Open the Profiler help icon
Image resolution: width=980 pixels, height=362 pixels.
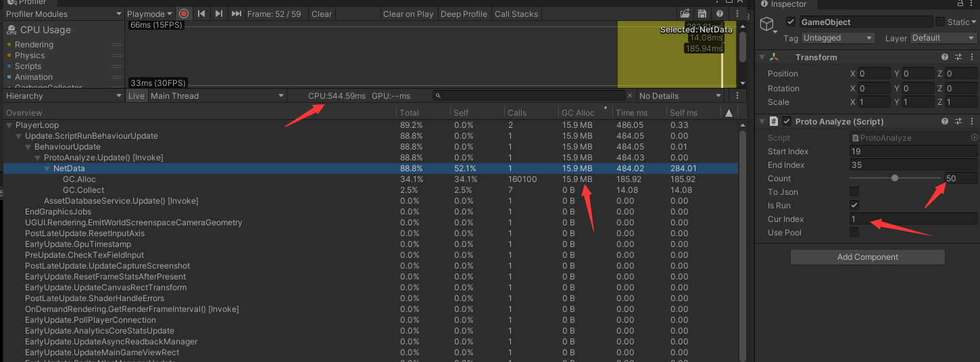(718, 14)
